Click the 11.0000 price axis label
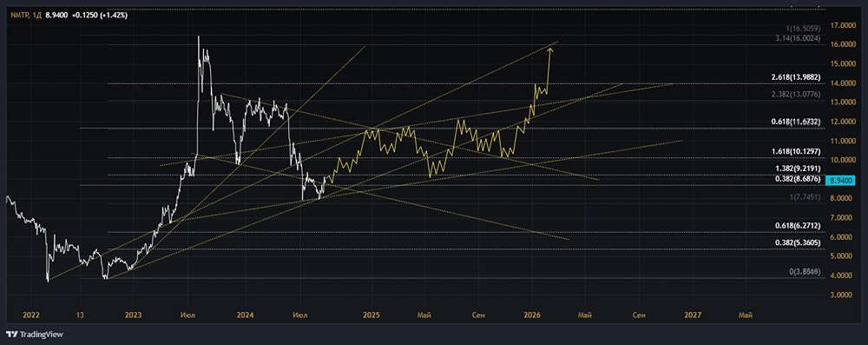 [x=843, y=142]
